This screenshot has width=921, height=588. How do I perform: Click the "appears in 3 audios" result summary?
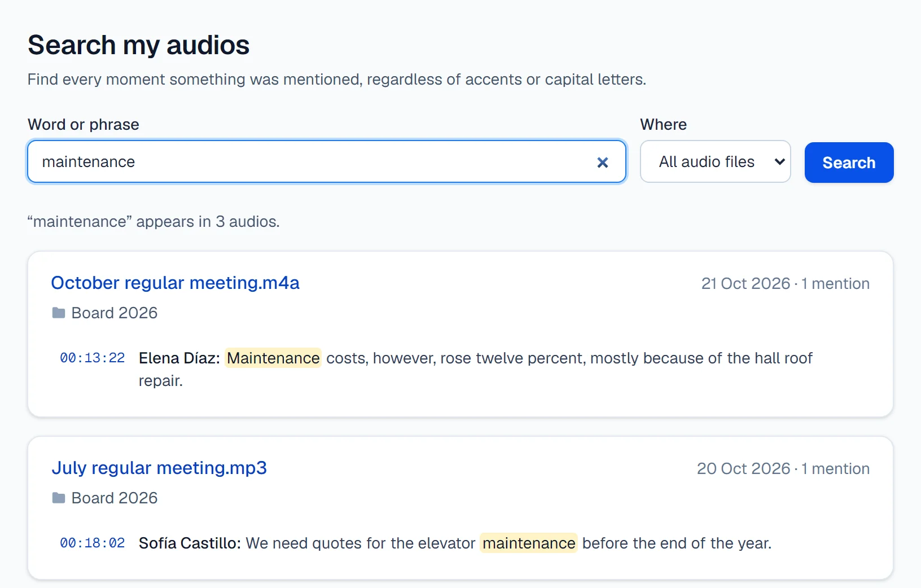153,221
